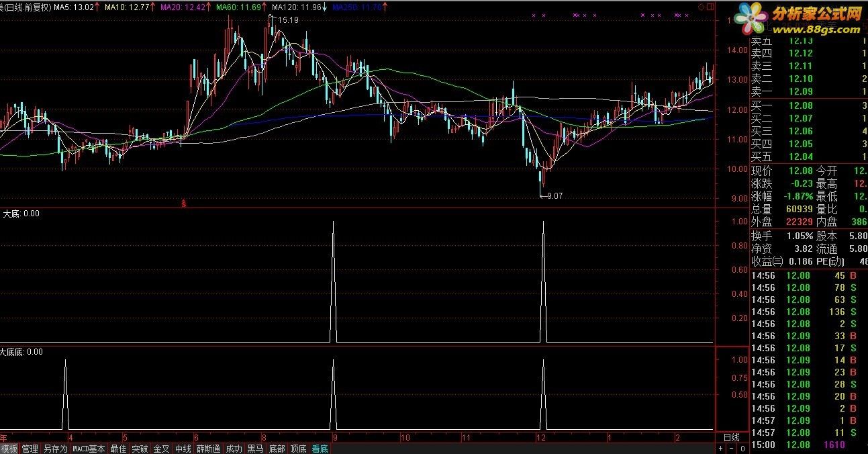The height and width of the screenshot is (454, 868).
Task: Click the 大底: 0.00 indicator title
Action: (x=20, y=214)
